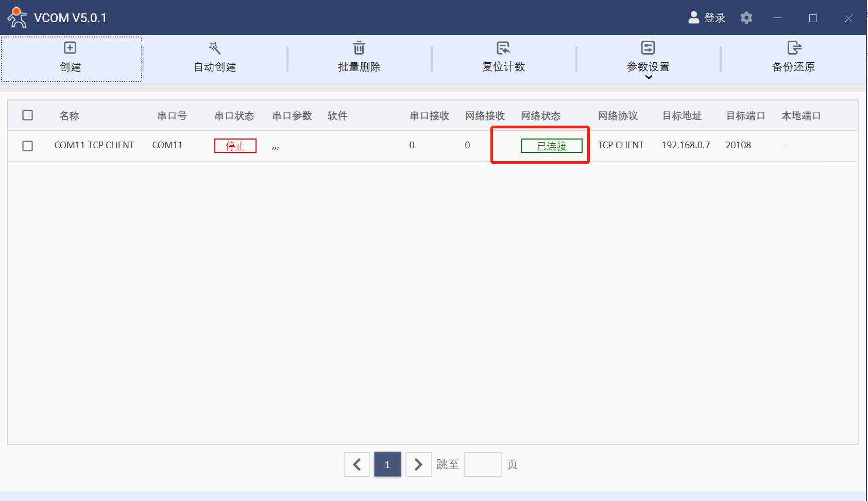868x501 pixels.
Task: Click the 网络接收 column header
Action: pos(485,116)
